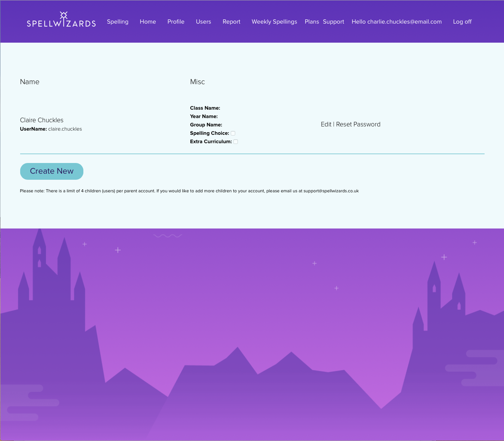This screenshot has height=441, width=504.
Task: Click the claire.chuckles username text
Action: click(65, 129)
